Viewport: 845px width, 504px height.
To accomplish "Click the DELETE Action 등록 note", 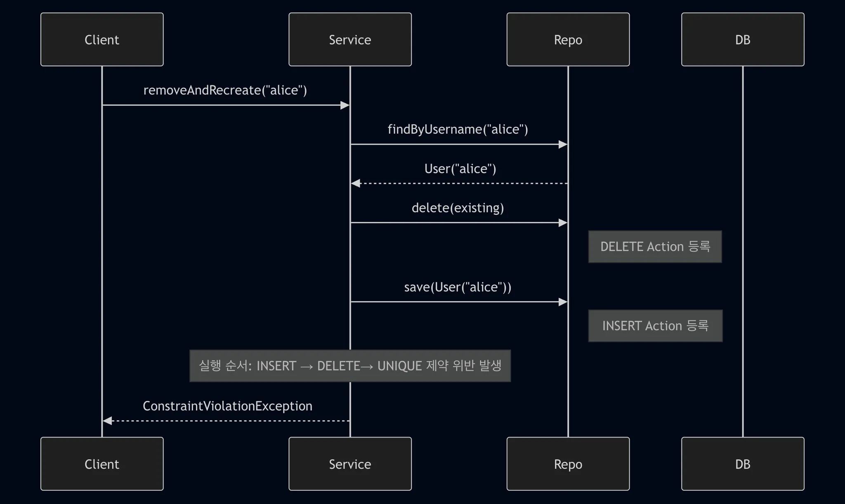I will pyautogui.click(x=655, y=247).
